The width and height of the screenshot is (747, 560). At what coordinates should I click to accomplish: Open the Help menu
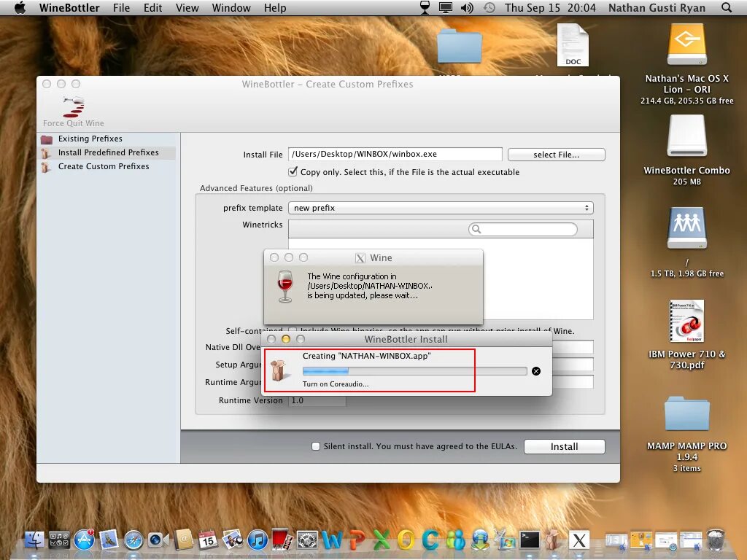(275, 8)
